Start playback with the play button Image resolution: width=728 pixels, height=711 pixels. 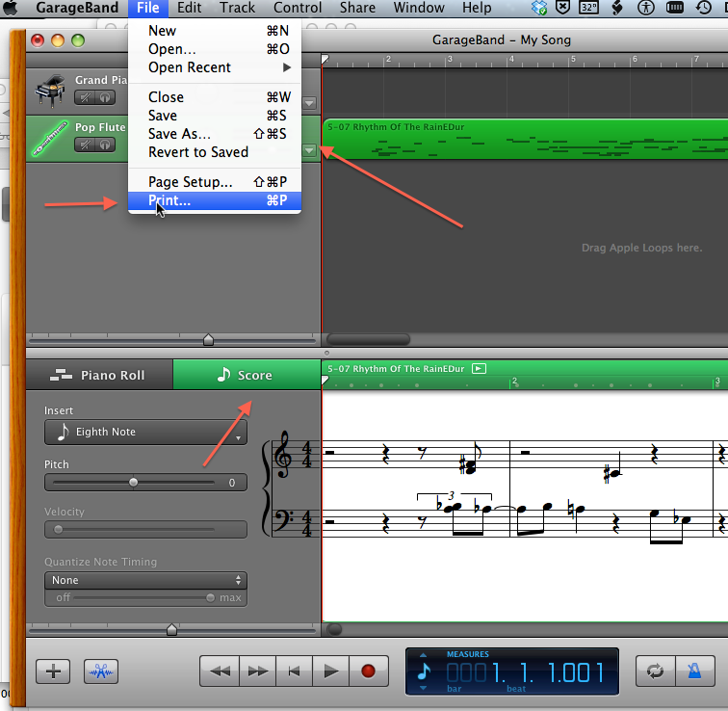[330, 671]
